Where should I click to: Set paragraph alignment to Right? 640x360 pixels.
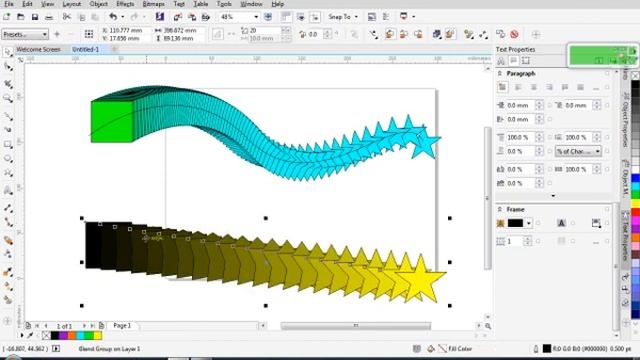point(549,87)
